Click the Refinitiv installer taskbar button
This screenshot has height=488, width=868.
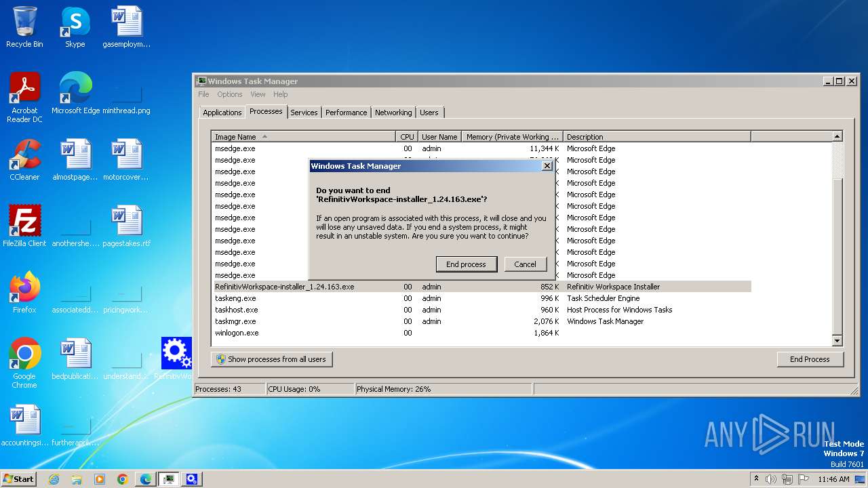[x=192, y=479]
